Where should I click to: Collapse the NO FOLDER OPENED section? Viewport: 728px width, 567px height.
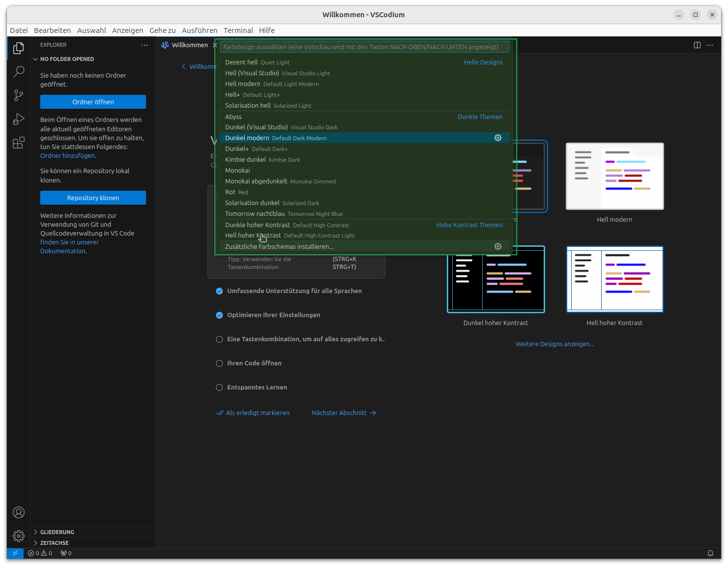[x=68, y=59]
